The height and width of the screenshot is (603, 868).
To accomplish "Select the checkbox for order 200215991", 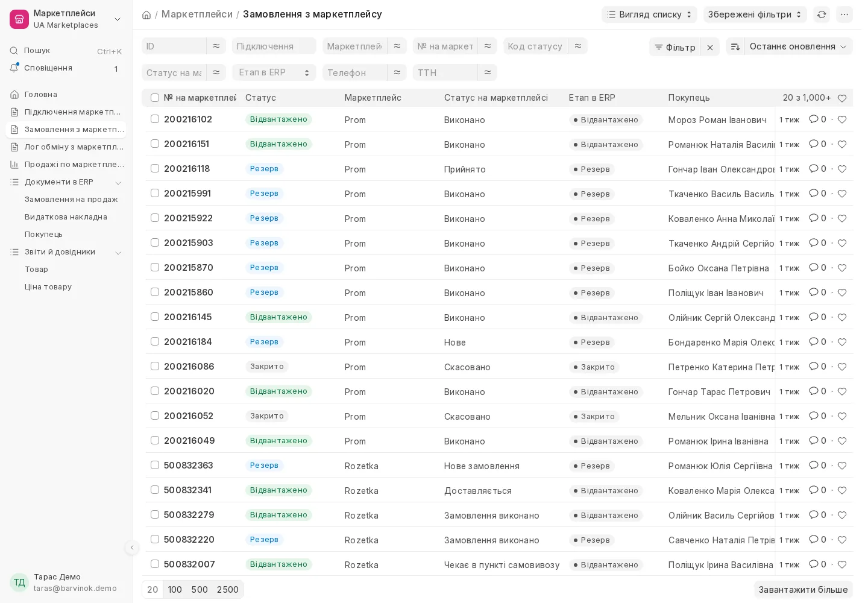I will [x=155, y=193].
